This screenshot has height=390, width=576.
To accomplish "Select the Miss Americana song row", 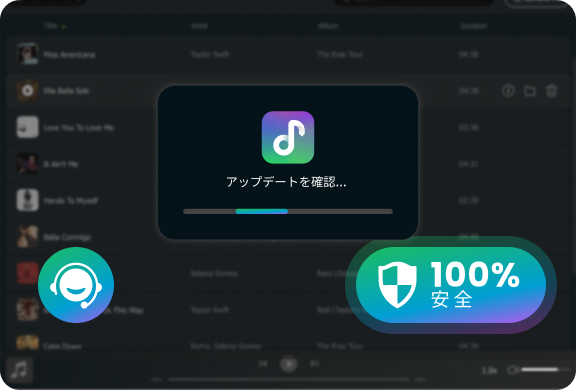I will (x=288, y=54).
